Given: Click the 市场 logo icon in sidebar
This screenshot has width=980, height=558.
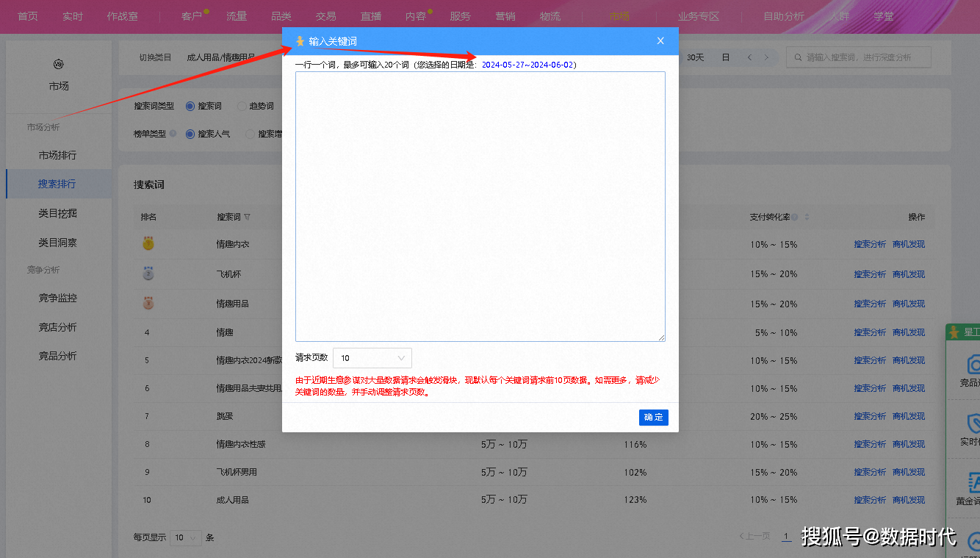Looking at the screenshot, I should point(59,65).
